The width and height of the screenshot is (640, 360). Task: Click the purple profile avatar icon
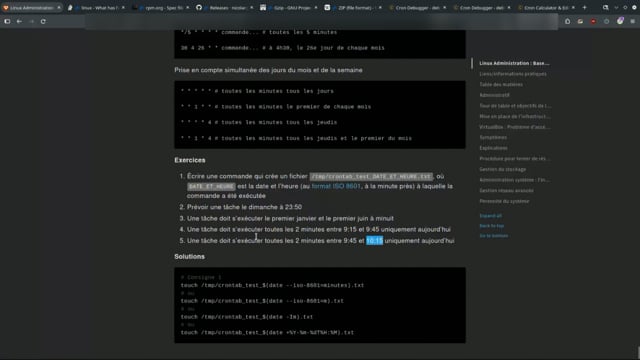(620, 21)
